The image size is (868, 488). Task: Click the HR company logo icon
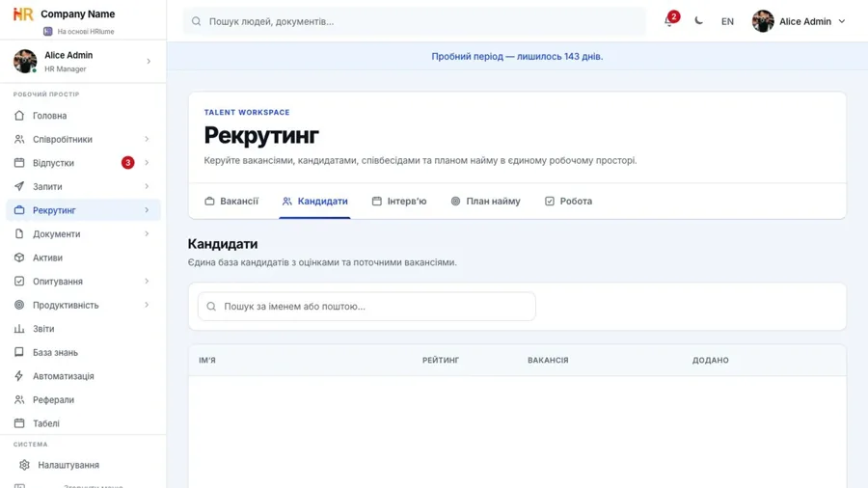pyautogui.click(x=23, y=14)
